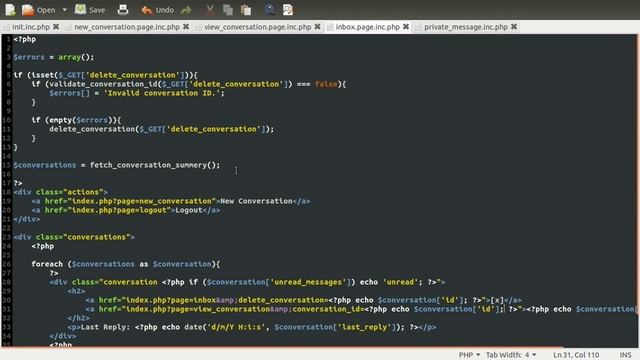
Task: Open the Find search icon
Action: click(269, 10)
